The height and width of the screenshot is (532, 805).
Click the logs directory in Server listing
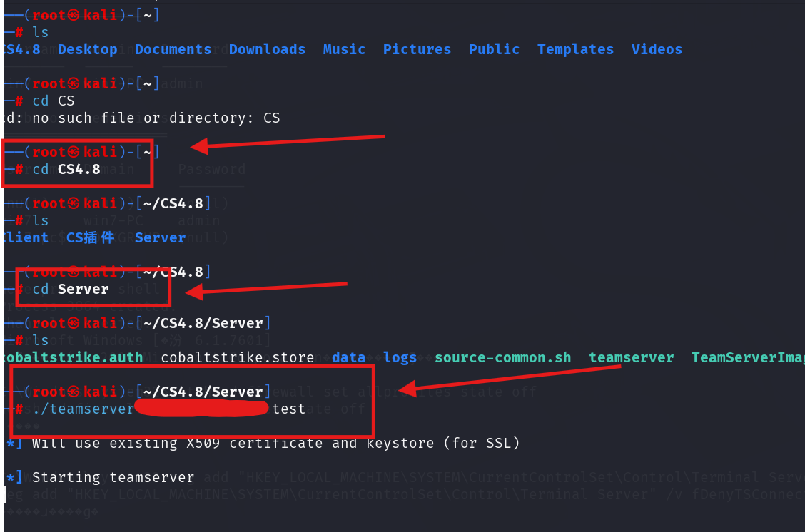pyautogui.click(x=400, y=357)
